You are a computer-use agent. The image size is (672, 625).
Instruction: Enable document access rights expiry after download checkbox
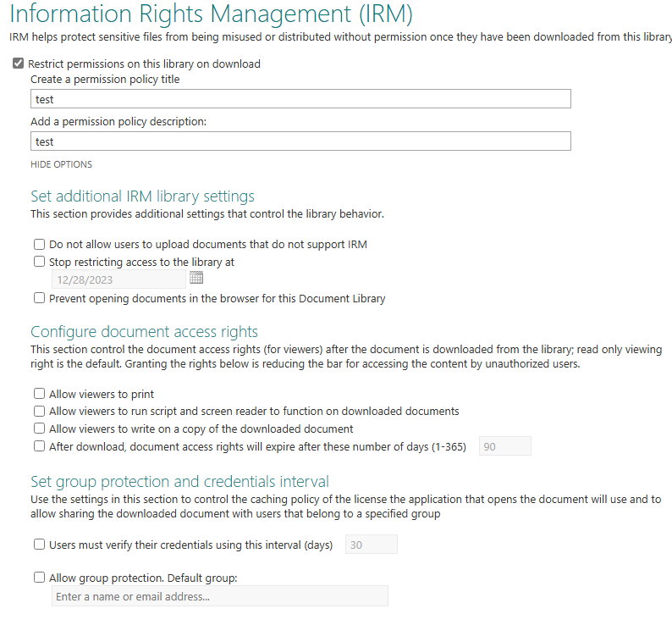40,446
